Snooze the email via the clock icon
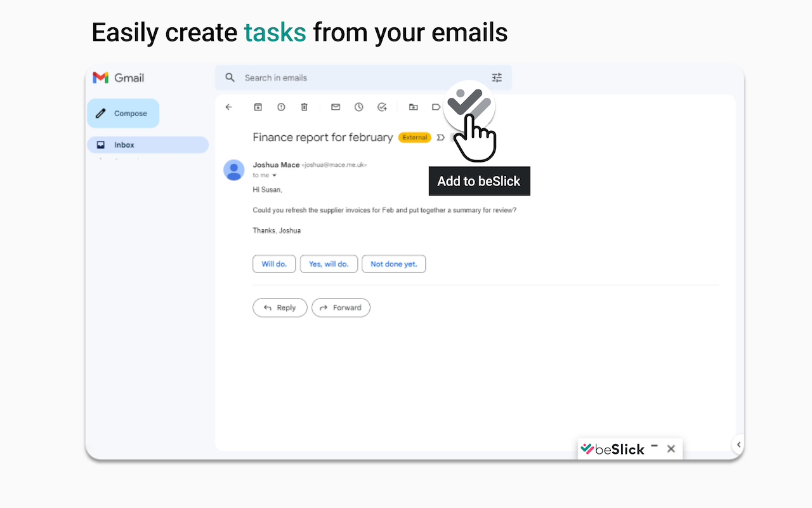Screen dimensions: 812x508 359,107
